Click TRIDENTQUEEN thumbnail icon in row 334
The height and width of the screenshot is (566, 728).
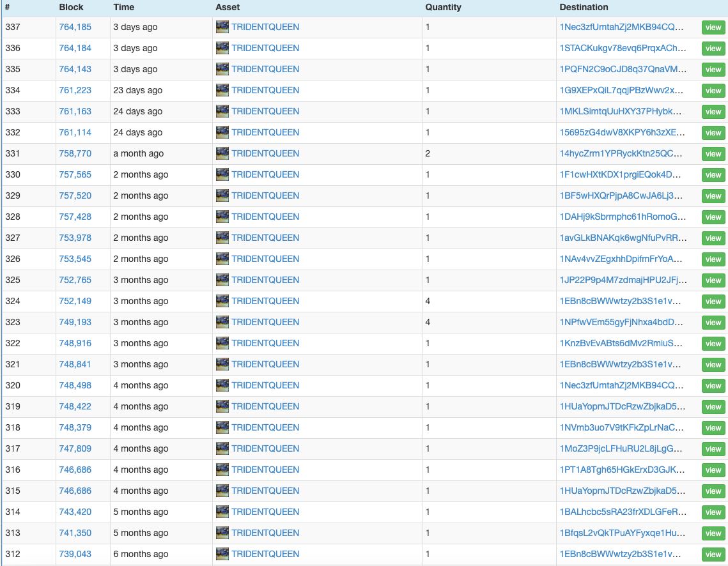[x=222, y=90]
